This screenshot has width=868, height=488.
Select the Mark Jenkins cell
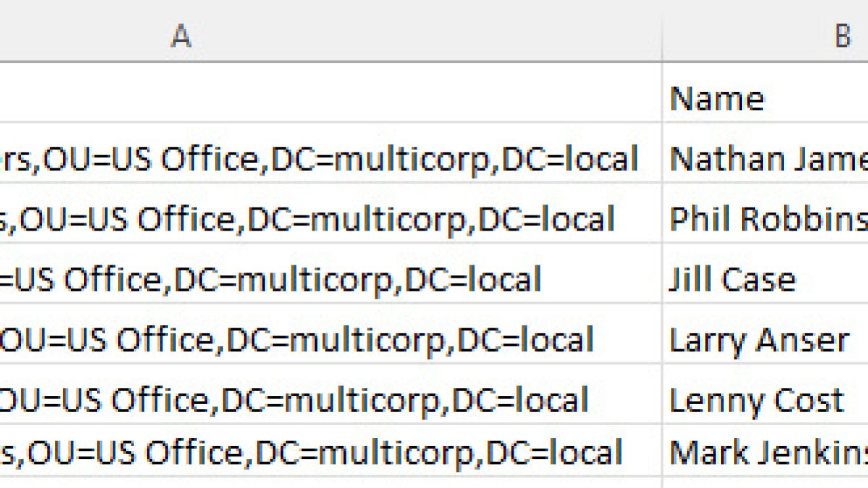tap(765, 453)
